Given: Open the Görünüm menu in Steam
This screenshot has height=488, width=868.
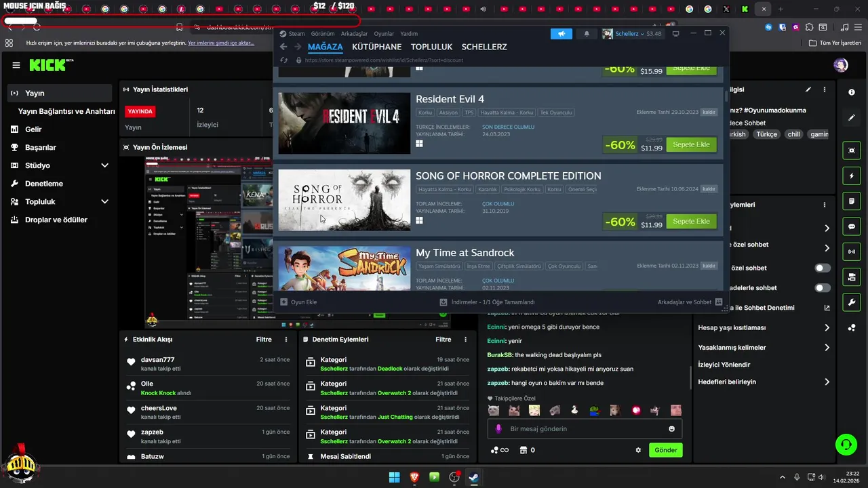Looking at the screenshot, I should pyautogui.click(x=323, y=34).
